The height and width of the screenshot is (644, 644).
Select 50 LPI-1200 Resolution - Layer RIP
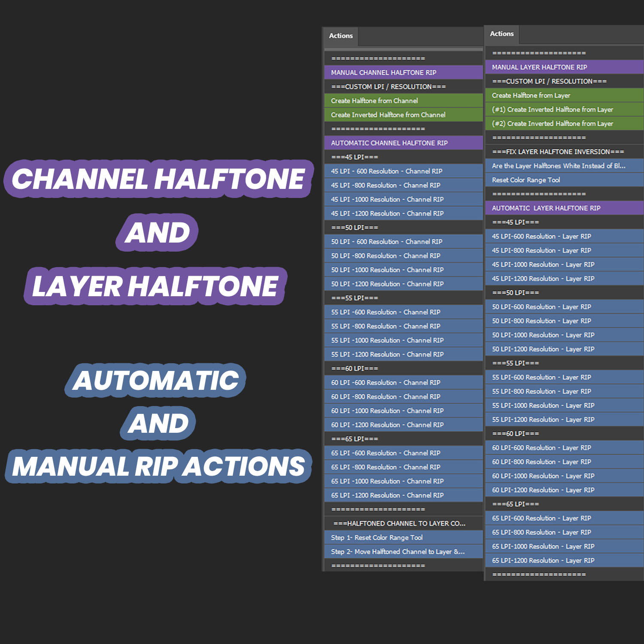click(x=565, y=349)
